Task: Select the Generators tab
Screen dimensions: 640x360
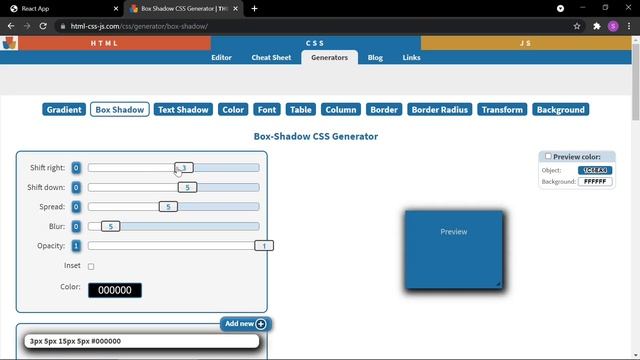Action: click(x=329, y=58)
